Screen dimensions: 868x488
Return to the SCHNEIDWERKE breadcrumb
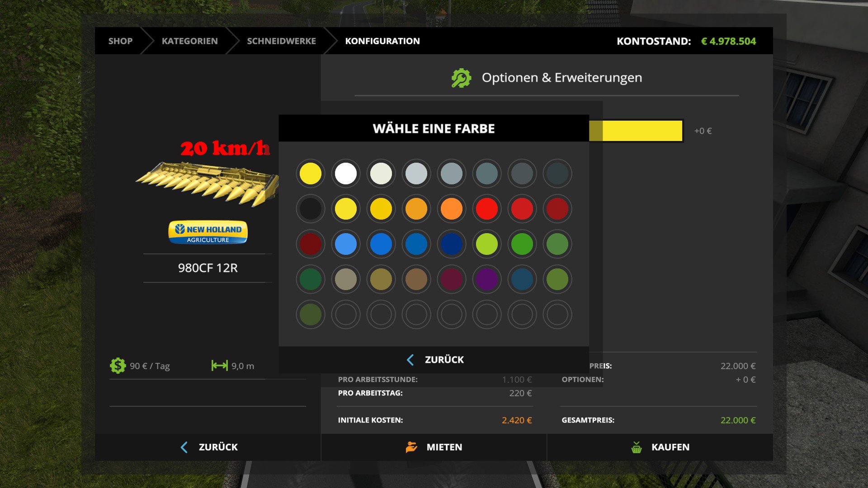tap(281, 41)
